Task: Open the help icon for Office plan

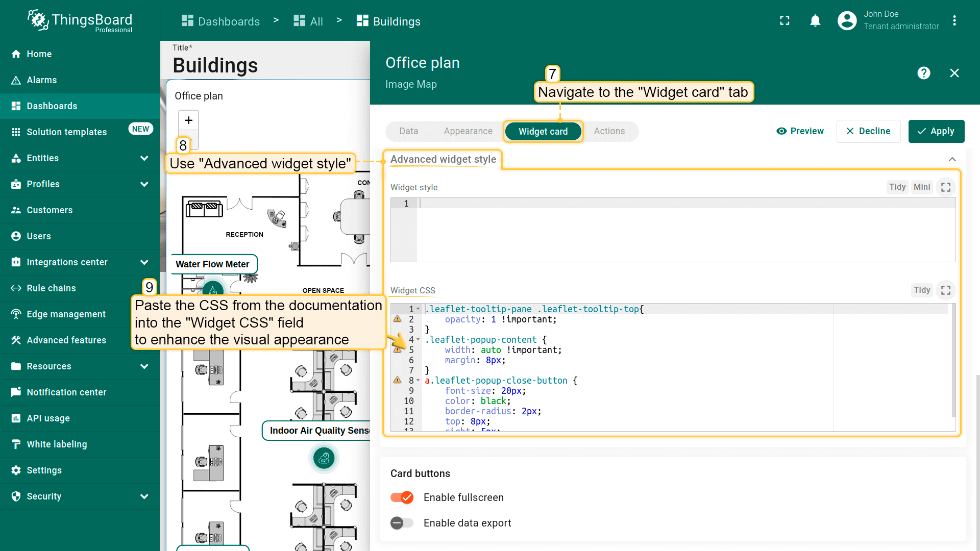Action: coord(923,73)
